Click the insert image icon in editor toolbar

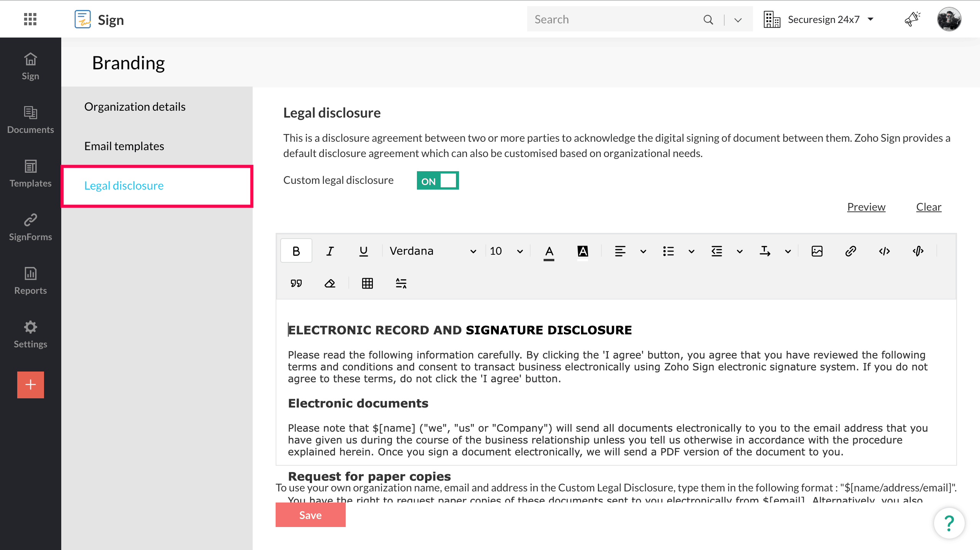click(817, 251)
